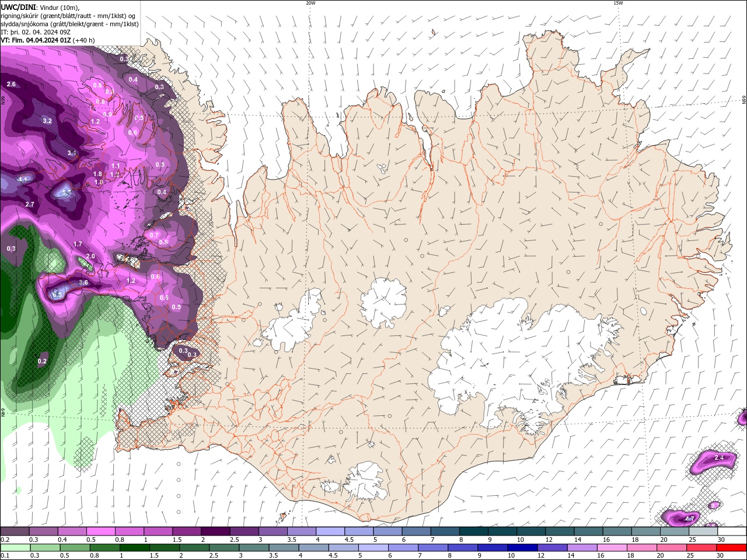Pick the pale green 0.1 swatch in lower legend
The image size is (747, 560).
(x=15, y=548)
